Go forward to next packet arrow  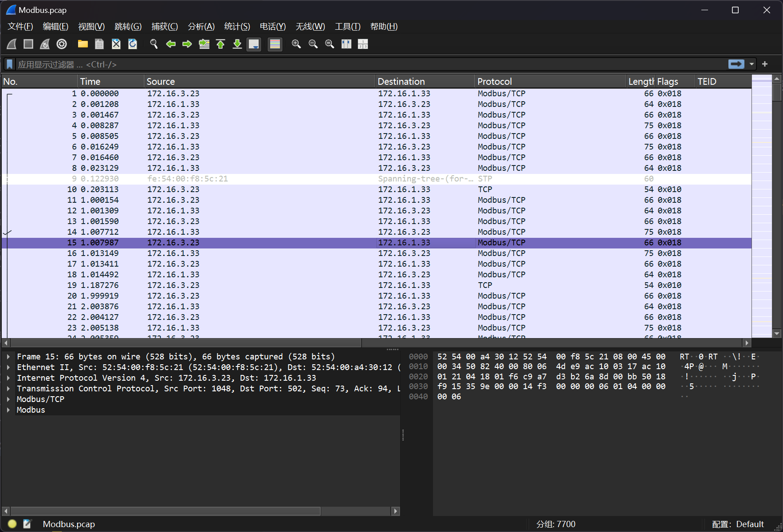click(x=187, y=44)
